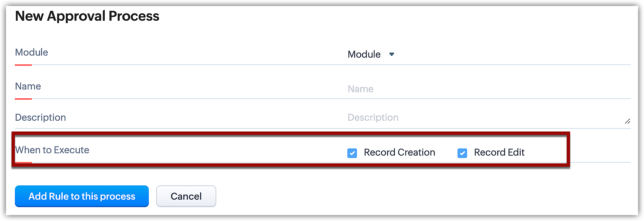Cancel the new approval process
Screen dimensions: 644x221
(x=186, y=196)
